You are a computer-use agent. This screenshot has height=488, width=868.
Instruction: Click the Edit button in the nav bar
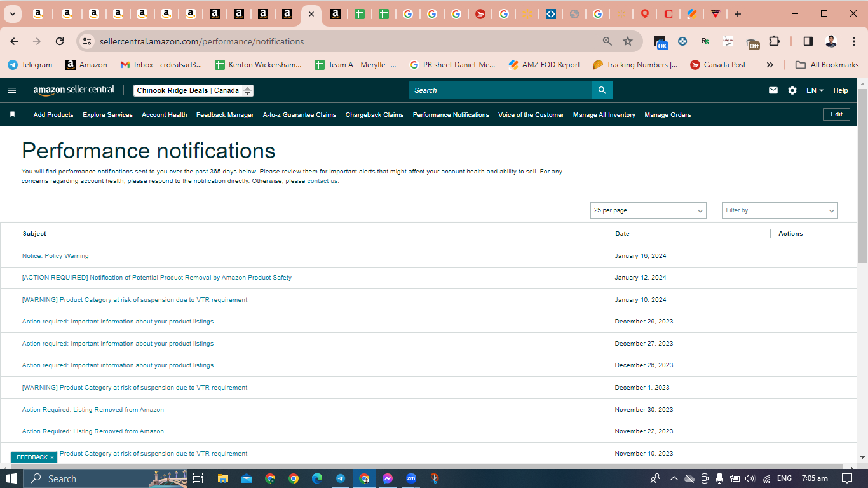836,114
